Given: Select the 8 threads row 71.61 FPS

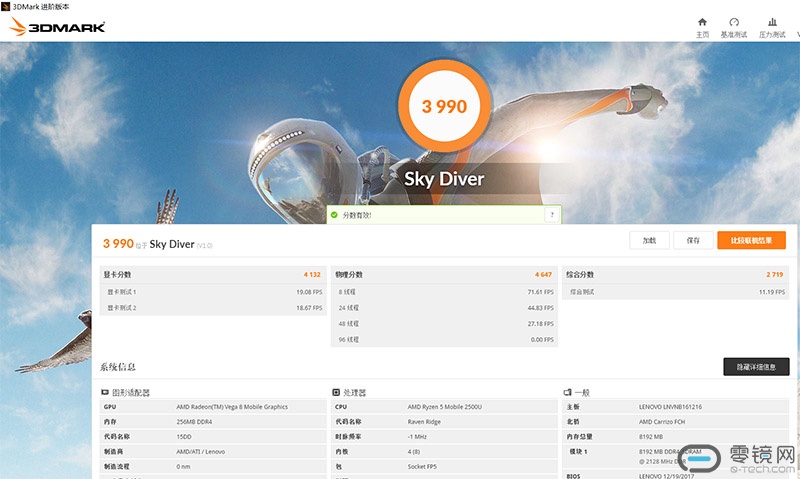Looking at the screenshot, I should [444, 292].
